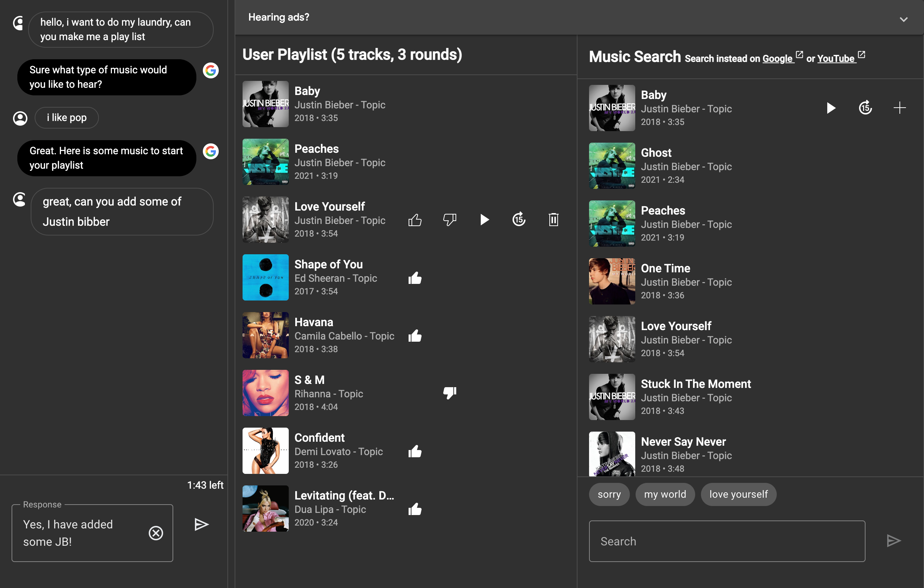Click the 'i like pop' chat bubble
Viewport: 924px width, 588px height.
[x=67, y=117]
